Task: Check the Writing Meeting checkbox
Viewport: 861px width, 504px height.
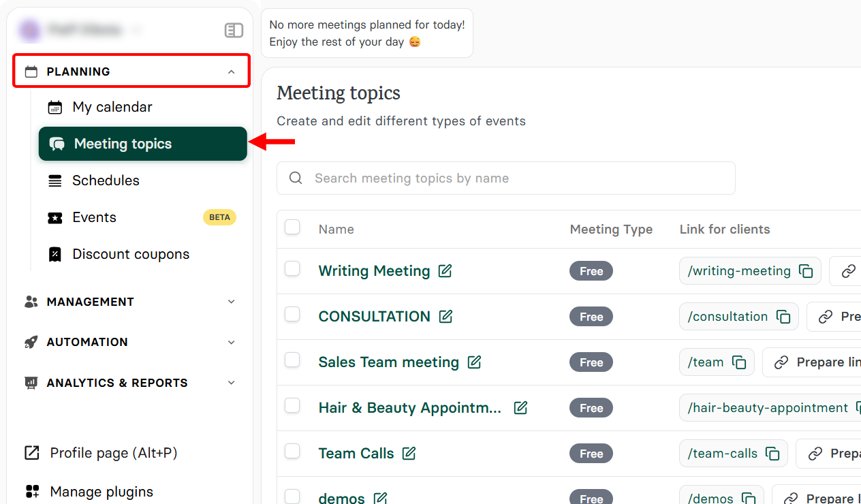Action: pos(292,268)
